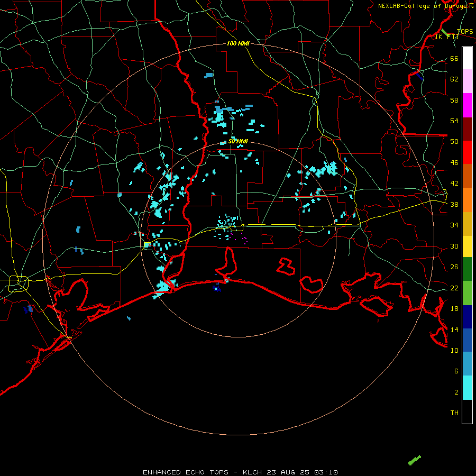Click the 'TOPS' legend title
The height and width of the screenshot is (476, 476).
point(465,32)
